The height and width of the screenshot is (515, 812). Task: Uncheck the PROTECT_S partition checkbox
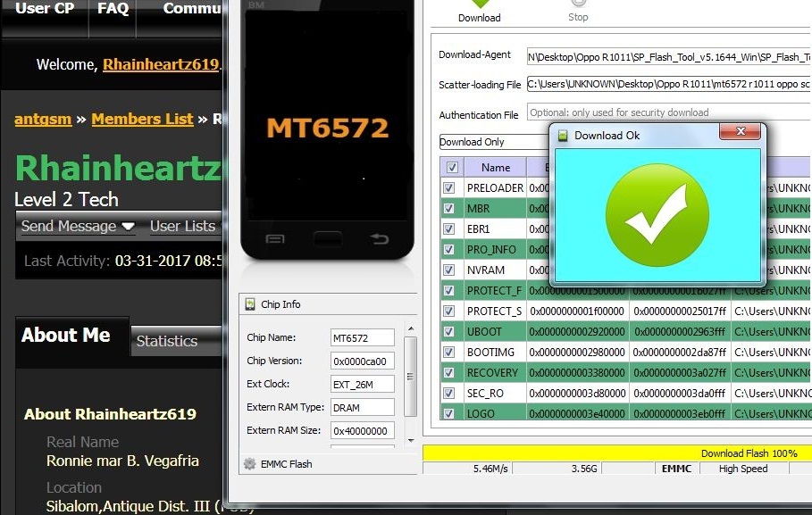point(449,311)
